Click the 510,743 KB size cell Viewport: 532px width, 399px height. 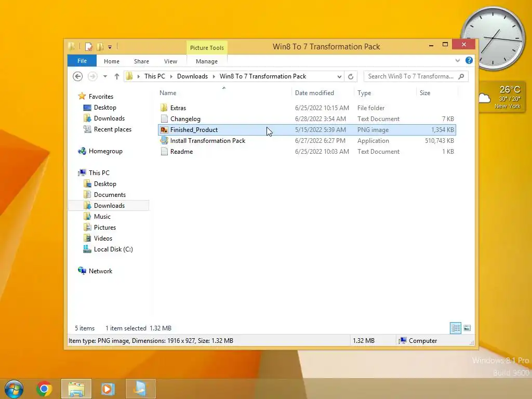440,141
